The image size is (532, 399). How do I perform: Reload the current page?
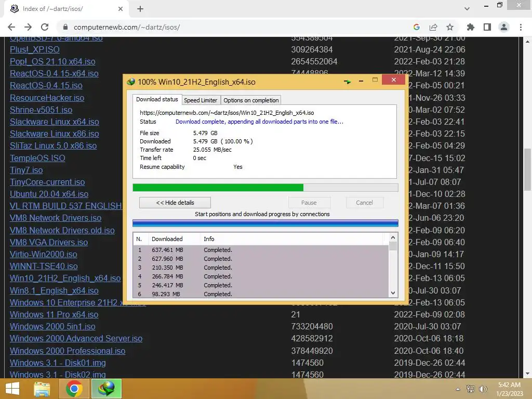click(x=45, y=27)
